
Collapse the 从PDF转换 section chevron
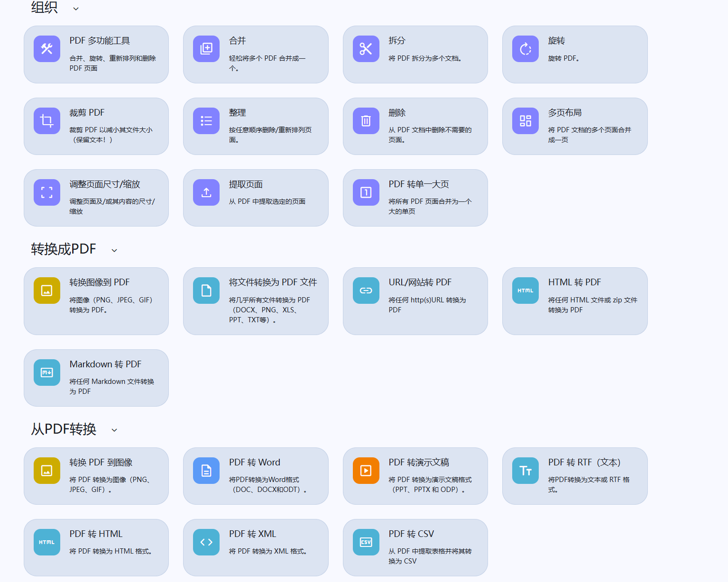pyautogui.click(x=114, y=430)
